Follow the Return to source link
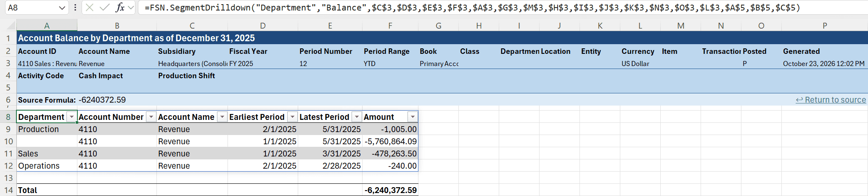 (x=831, y=100)
